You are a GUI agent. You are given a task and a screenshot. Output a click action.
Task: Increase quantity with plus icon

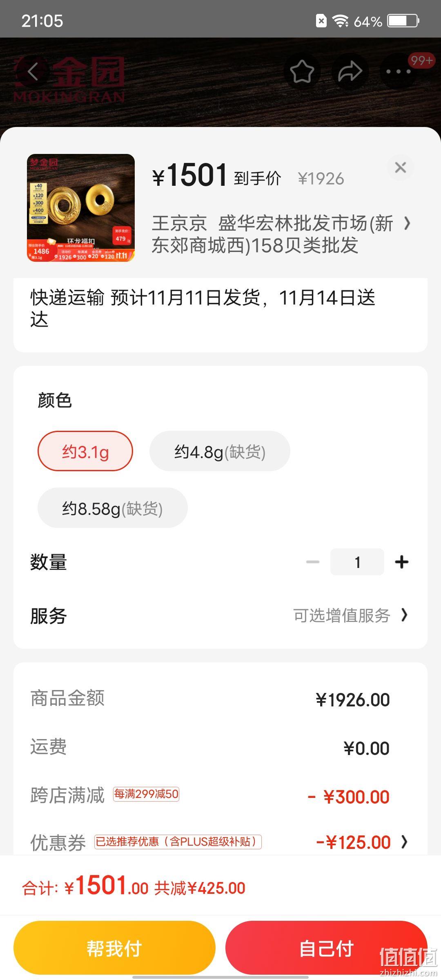[x=402, y=562]
